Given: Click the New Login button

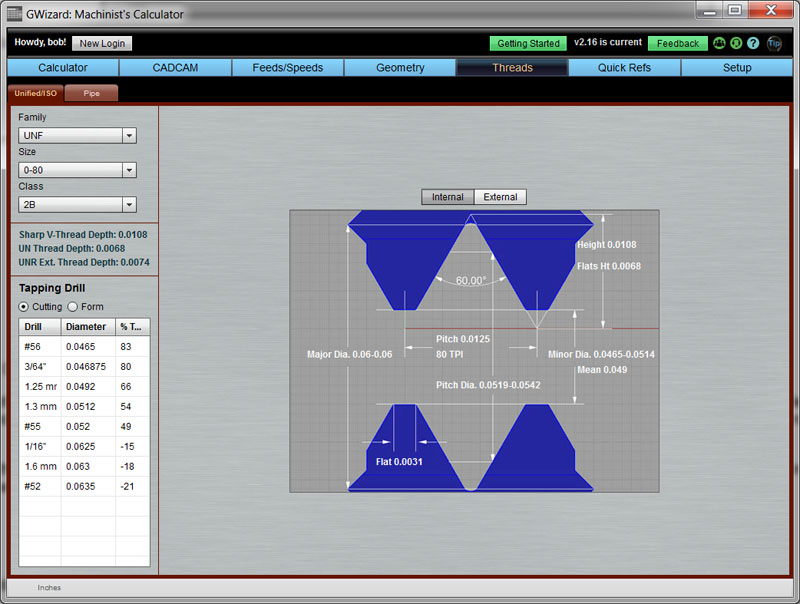Looking at the screenshot, I should point(102,43).
